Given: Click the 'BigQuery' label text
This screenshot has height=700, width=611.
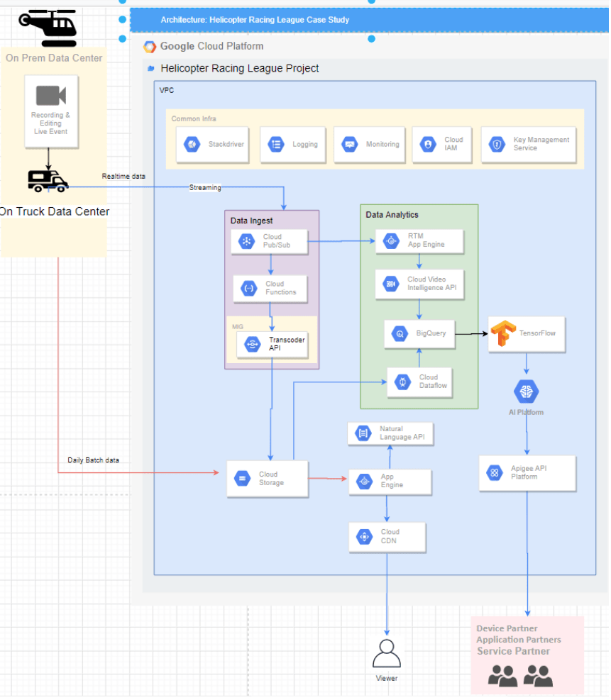Looking at the screenshot, I should 431,333.
